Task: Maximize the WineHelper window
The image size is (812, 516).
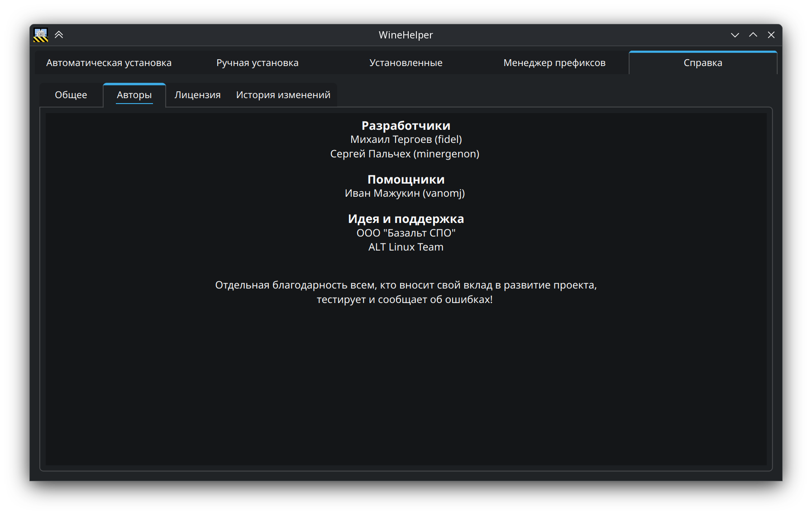Action: point(753,35)
